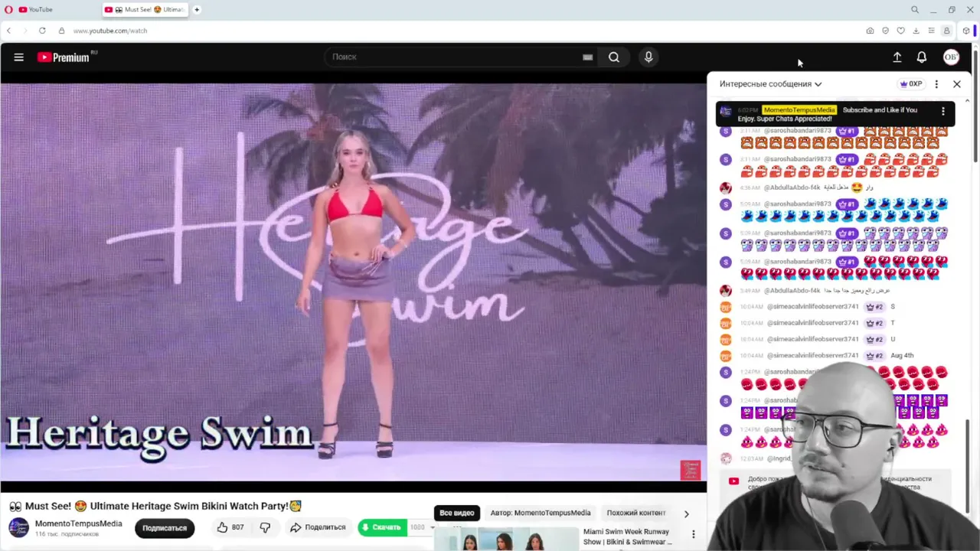Open the chat panel three-dot menu
980x551 pixels.
tap(936, 84)
